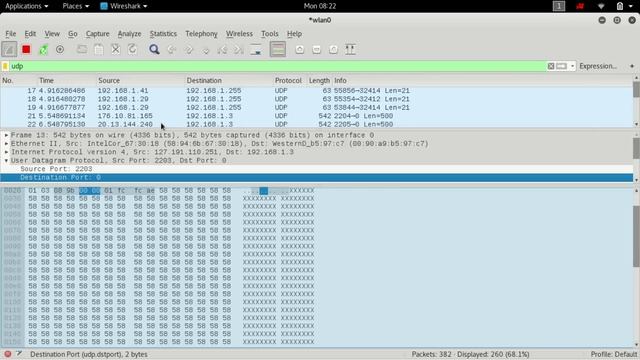Collapse the User Datagram Protocol row
The image size is (640, 360).
7,160
